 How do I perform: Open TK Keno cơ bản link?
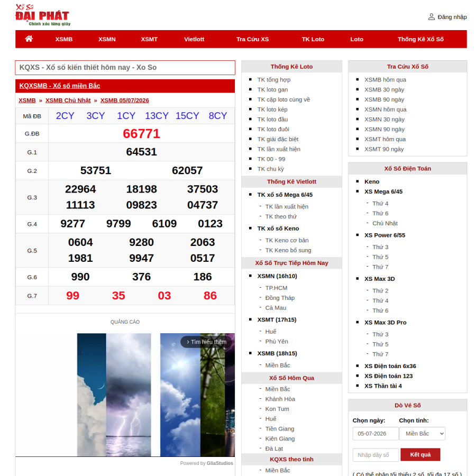tap(287, 241)
